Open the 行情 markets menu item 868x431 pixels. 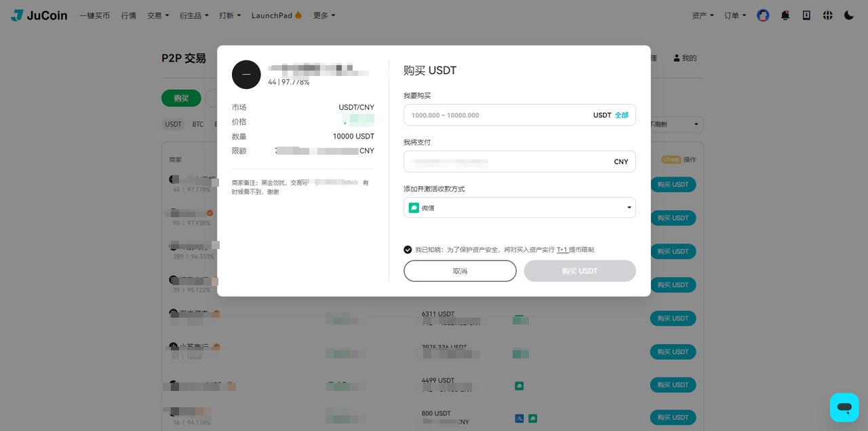(x=129, y=15)
